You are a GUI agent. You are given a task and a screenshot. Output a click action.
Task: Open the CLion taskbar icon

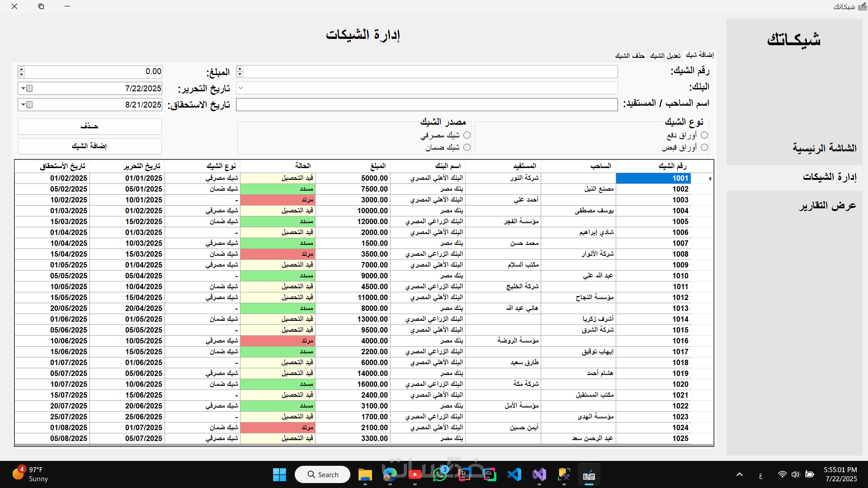(489, 475)
